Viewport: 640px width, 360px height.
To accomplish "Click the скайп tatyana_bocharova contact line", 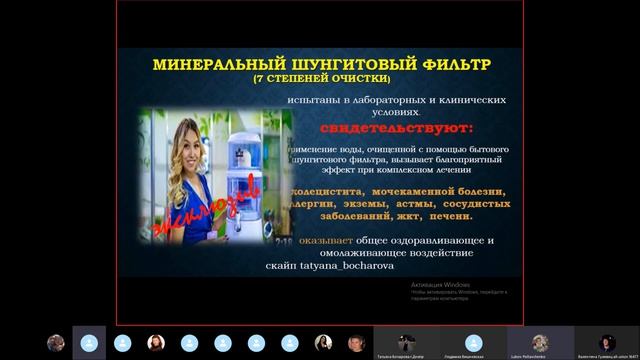I will tap(329, 266).
